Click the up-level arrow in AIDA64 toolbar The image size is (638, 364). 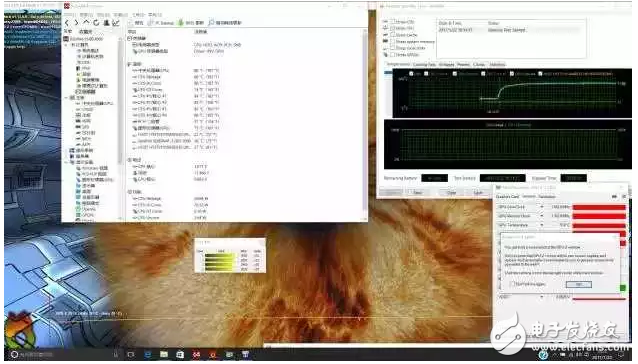coord(86,23)
